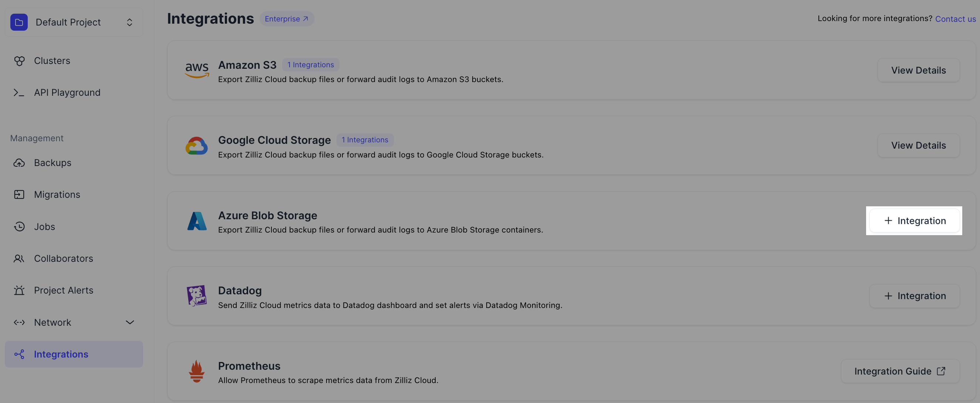Open the Prometheus Integration Guide
This screenshot has height=403, width=980.
tap(900, 371)
